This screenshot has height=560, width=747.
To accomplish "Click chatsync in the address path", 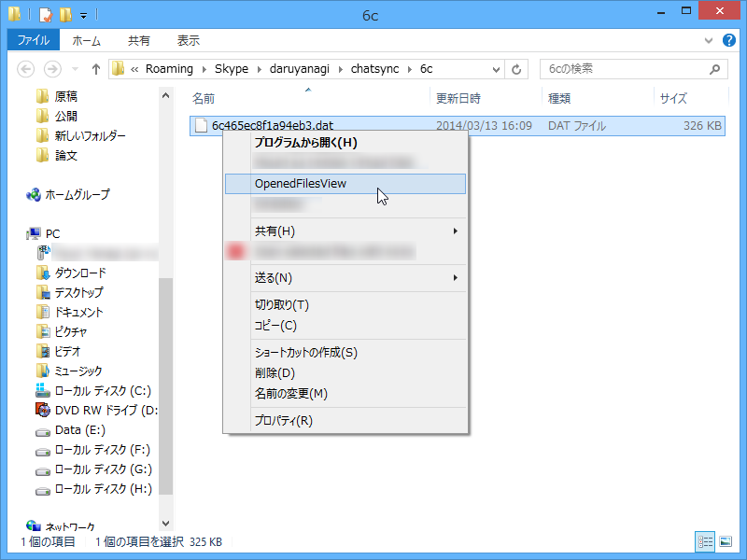I will click(375, 69).
